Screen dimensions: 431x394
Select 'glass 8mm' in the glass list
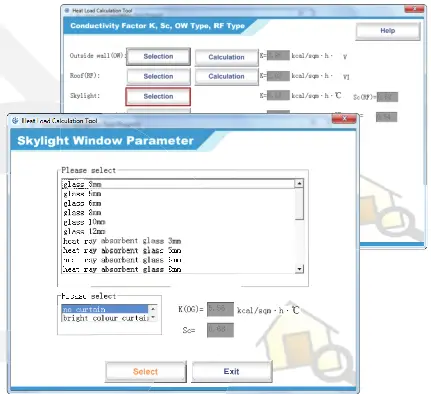pos(178,212)
